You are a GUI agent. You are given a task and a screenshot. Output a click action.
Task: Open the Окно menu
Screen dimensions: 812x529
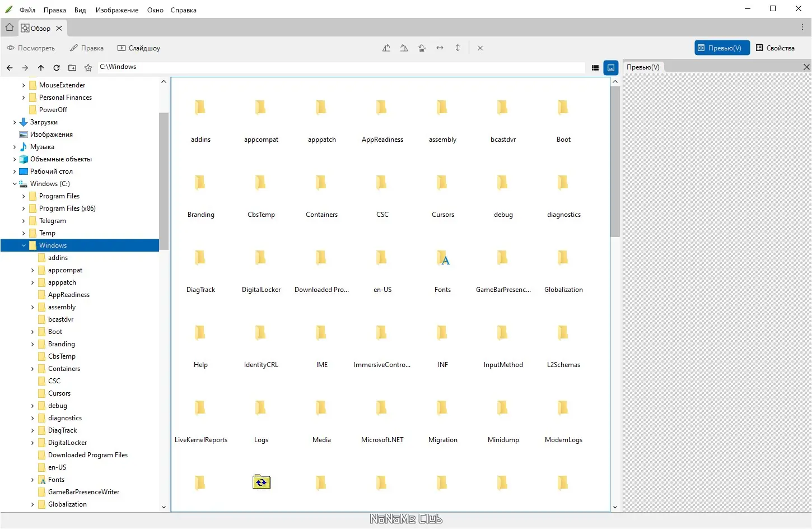155,10
